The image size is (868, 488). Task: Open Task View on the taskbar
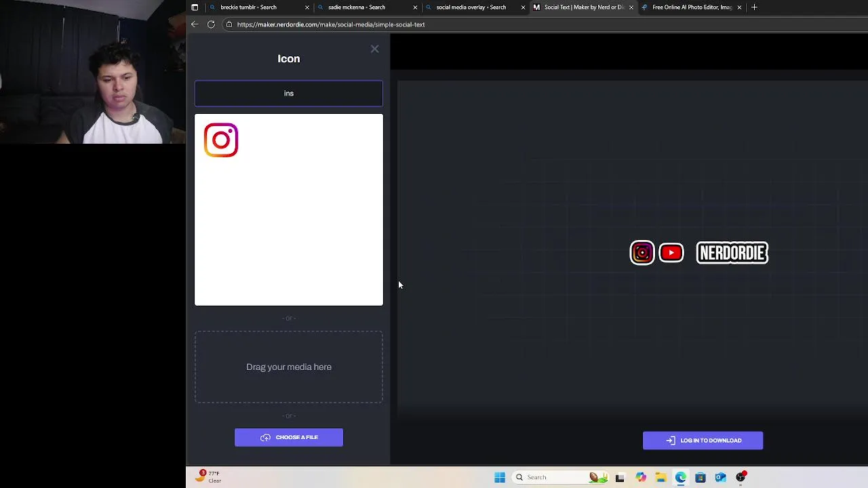[620, 477]
